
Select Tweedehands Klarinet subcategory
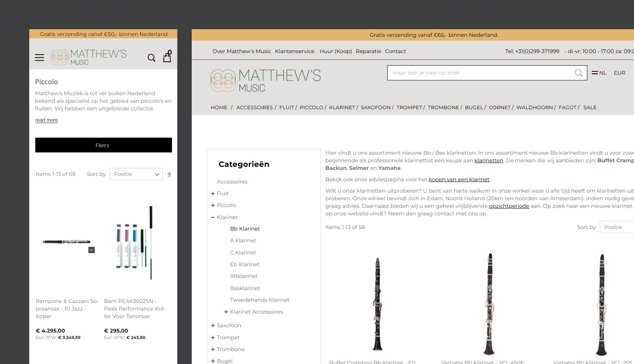point(260,300)
